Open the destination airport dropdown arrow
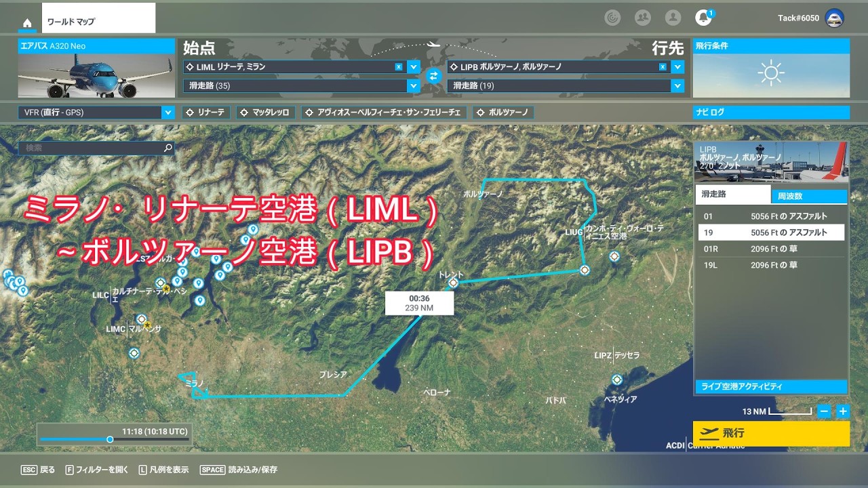868x488 pixels. [x=677, y=67]
